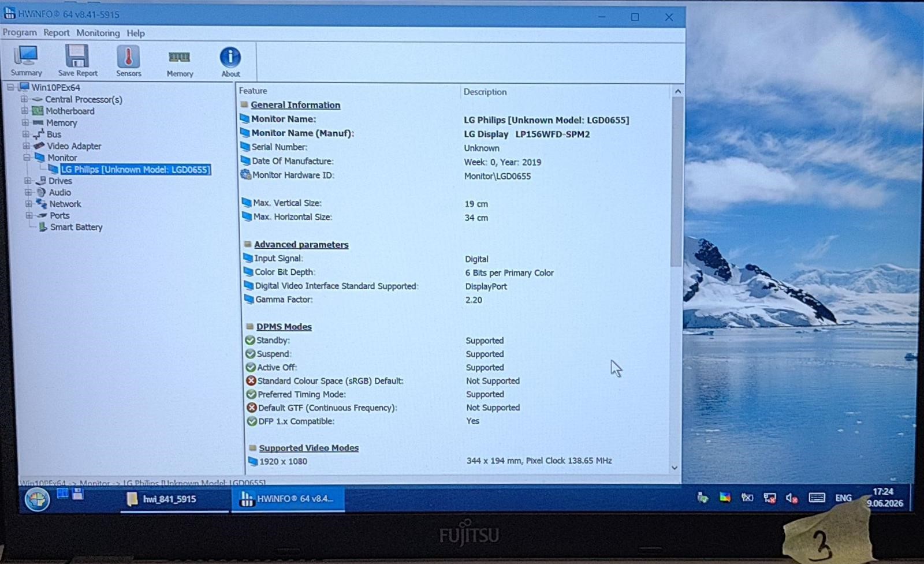Image resolution: width=924 pixels, height=564 pixels.
Task: Open the Report menu
Action: pos(56,33)
